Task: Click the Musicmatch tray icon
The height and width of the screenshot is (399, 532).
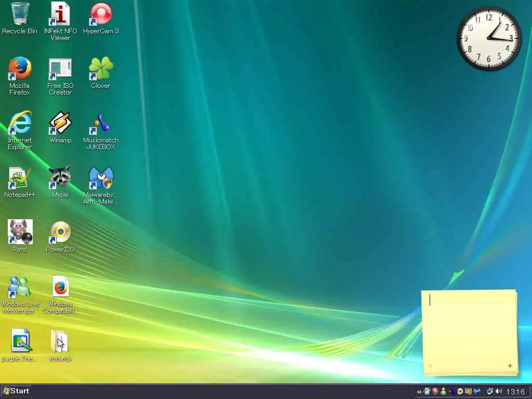Action: point(451,391)
